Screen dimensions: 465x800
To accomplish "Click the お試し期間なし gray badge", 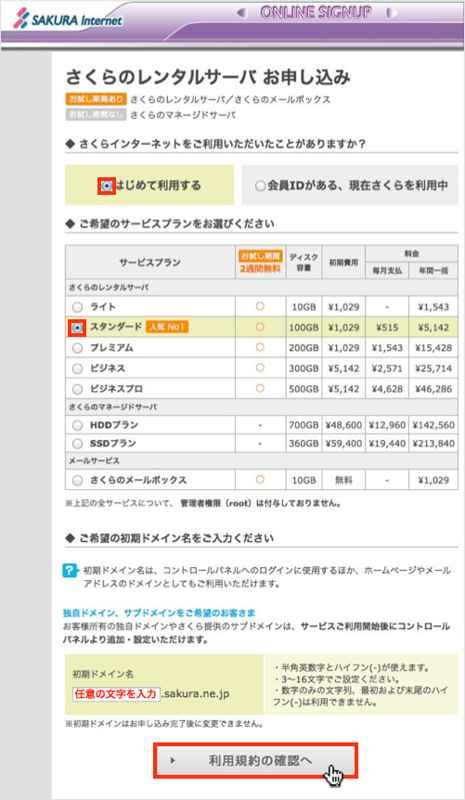I will (95, 115).
